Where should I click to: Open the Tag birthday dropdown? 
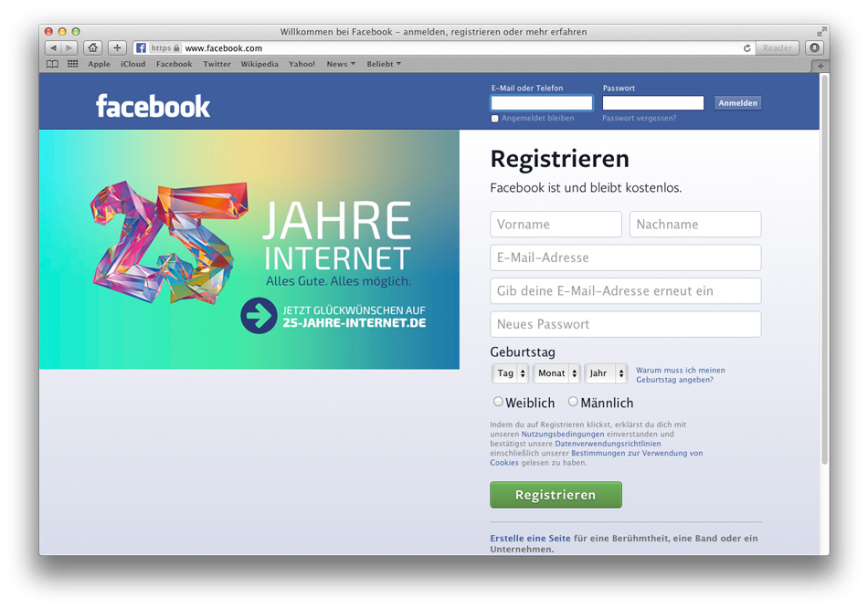click(510, 373)
